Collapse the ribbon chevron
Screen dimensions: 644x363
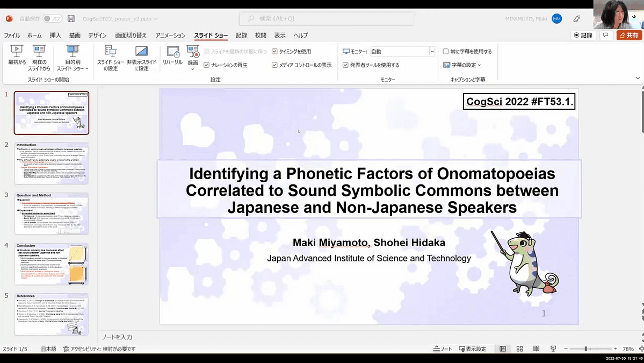coord(638,78)
